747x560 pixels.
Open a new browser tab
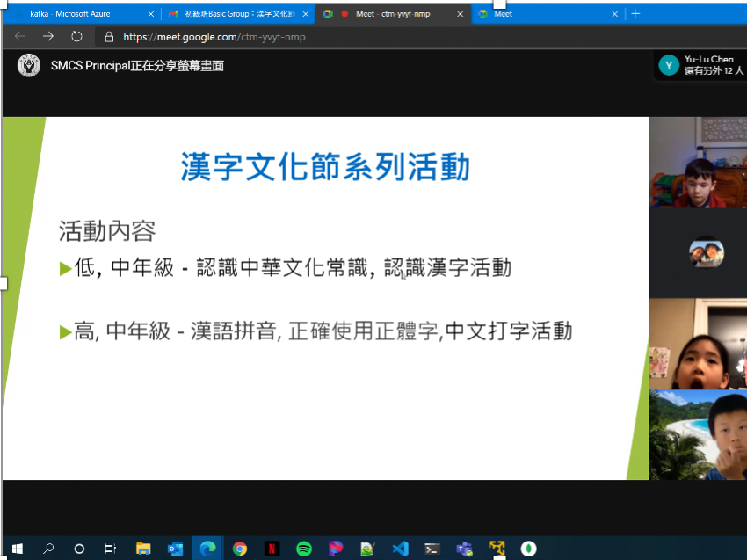(635, 14)
